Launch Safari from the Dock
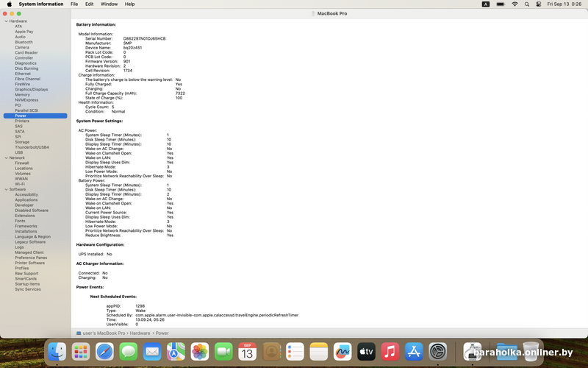Image resolution: width=588 pixels, height=368 pixels. [x=104, y=352]
